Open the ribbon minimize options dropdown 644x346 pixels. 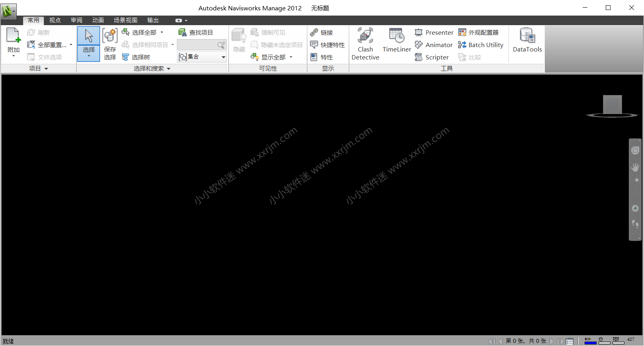[186, 20]
